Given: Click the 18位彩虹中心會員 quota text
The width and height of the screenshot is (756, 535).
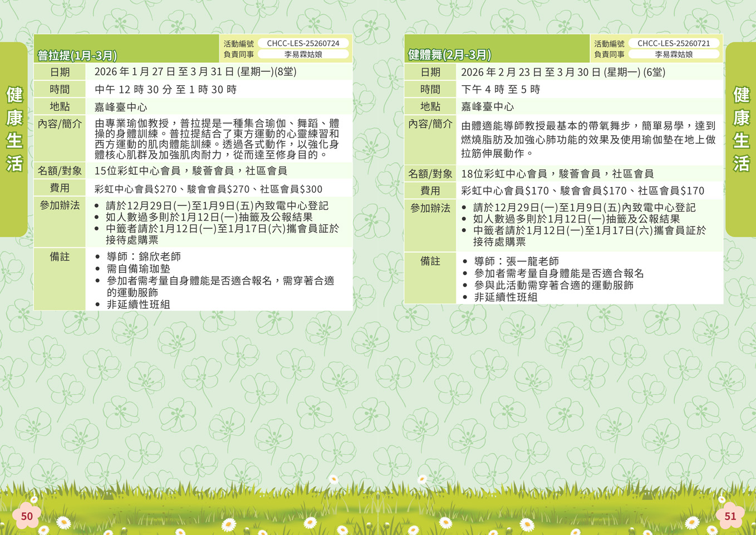Looking at the screenshot, I should (x=557, y=174).
